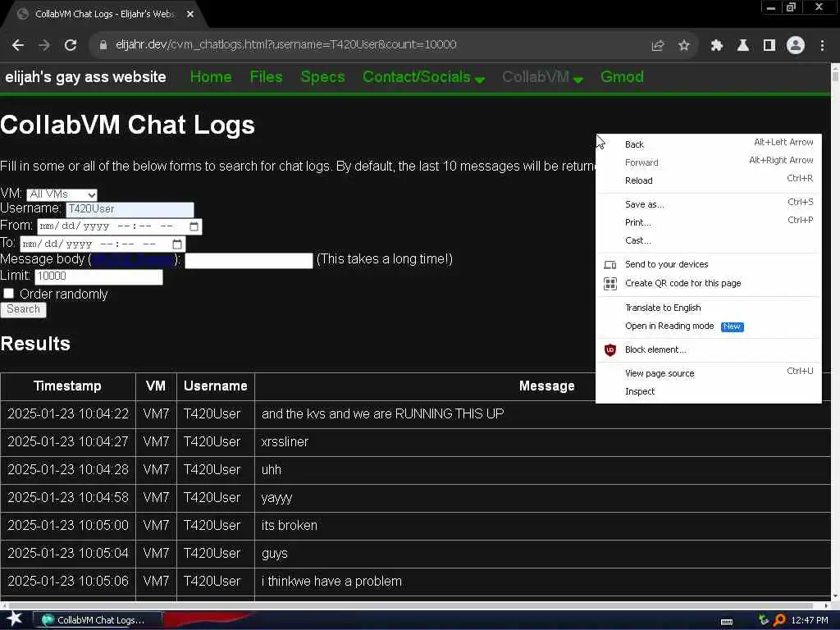Bookmark this page with star icon
This screenshot has width=840, height=630.
(683, 46)
